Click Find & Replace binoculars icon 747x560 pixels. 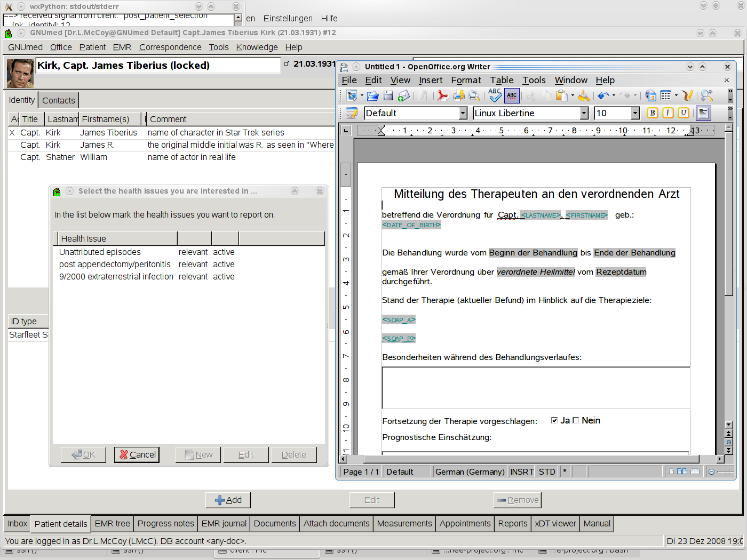pyautogui.click(x=707, y=95)
